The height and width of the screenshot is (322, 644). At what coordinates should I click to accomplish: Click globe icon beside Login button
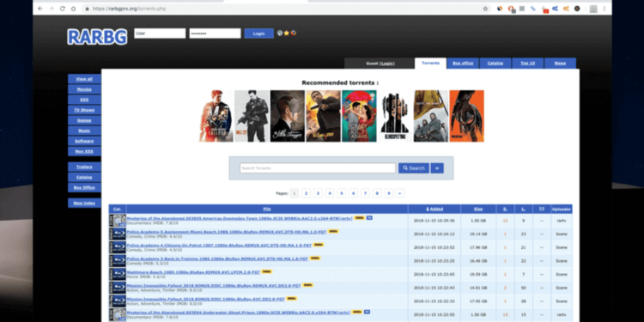pos(280,33)
